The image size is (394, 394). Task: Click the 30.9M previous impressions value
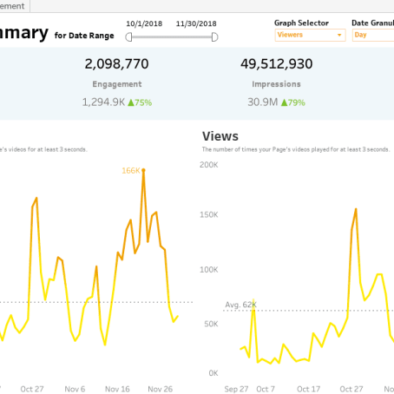(x=263, y=102)
